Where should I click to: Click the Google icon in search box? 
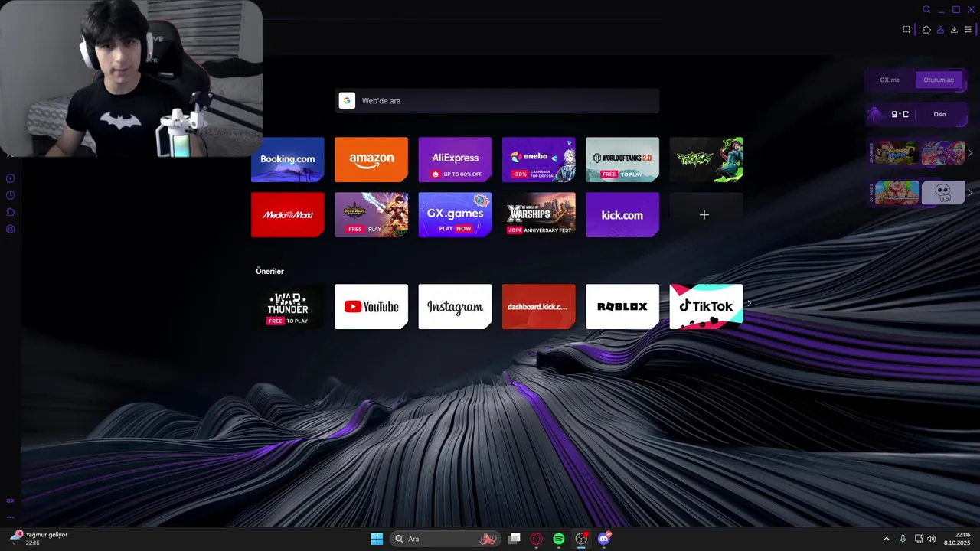[x=347, y=100]
